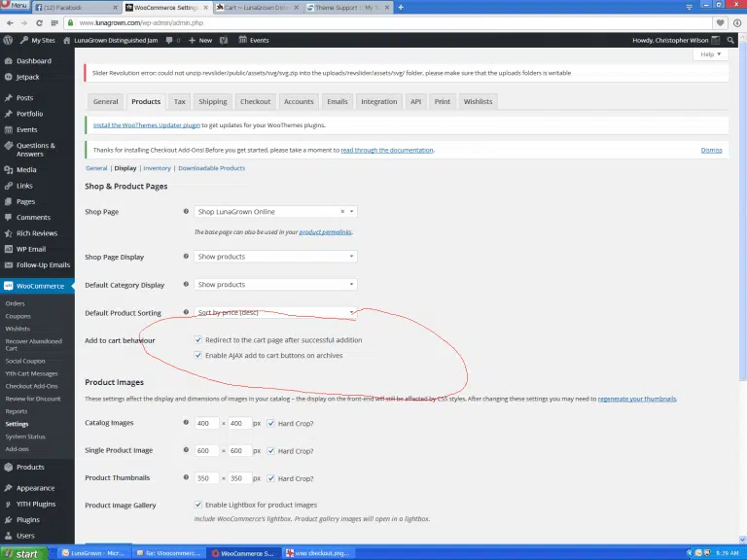Open the Downloadable Products sub-section link

click(x=211, y=168)
